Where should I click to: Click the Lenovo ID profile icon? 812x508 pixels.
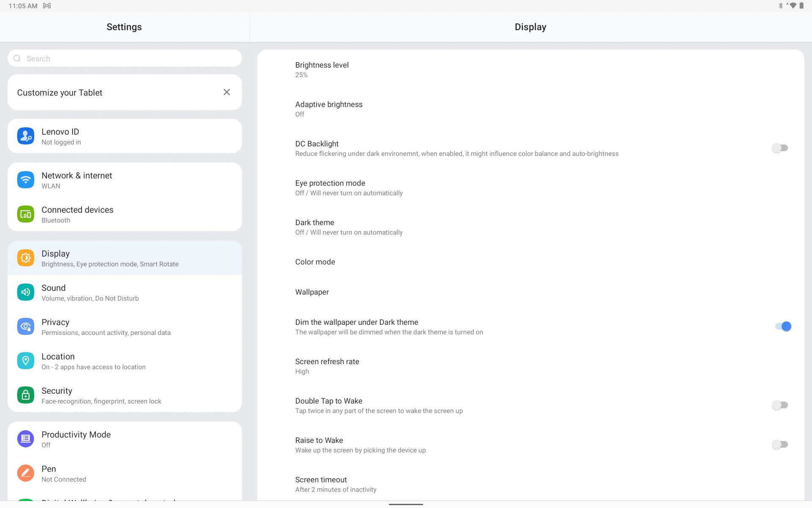(x=25, y=136)
